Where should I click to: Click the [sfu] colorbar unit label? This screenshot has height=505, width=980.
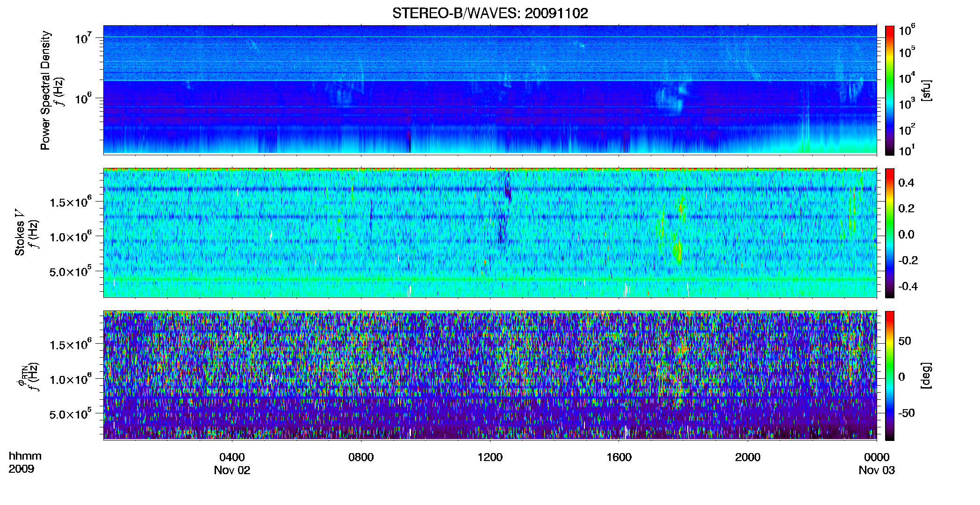(926, 90)
